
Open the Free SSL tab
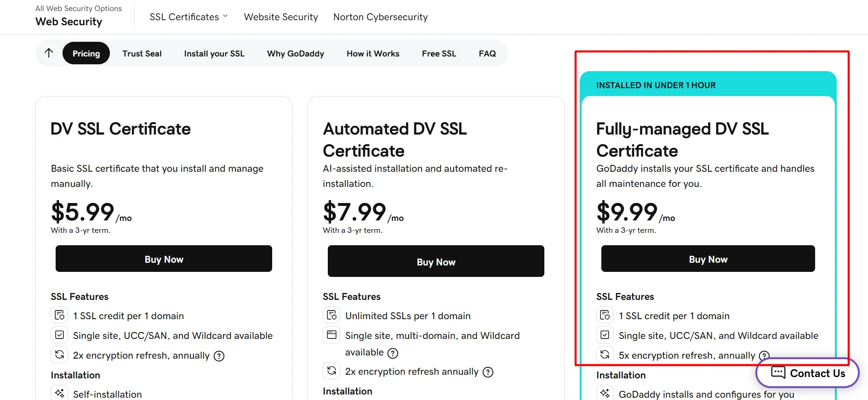pos(439,53)
